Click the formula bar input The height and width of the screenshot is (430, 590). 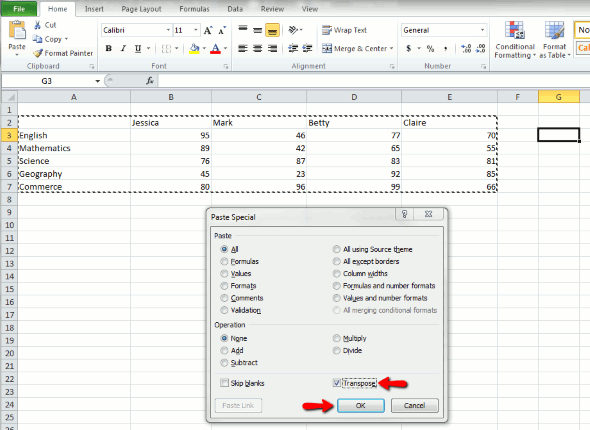coord(374,81)
